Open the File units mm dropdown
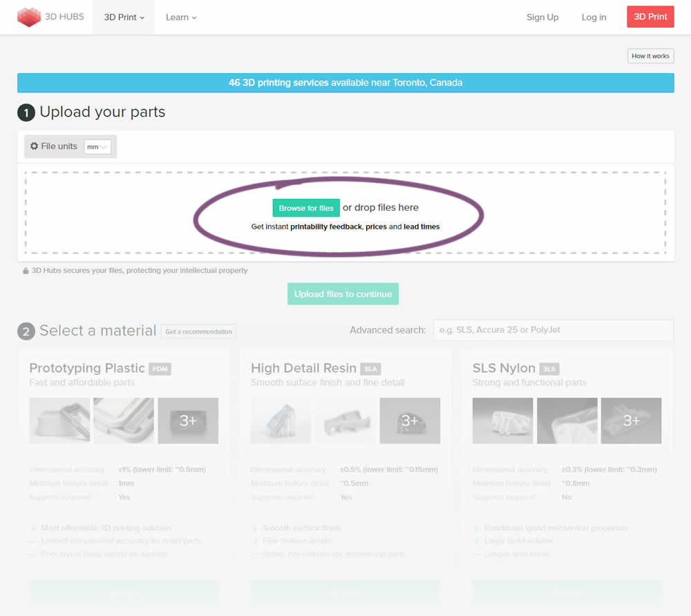Image resolution: width=691 pixels, height=616 pixels. click(x=97, y=147)
